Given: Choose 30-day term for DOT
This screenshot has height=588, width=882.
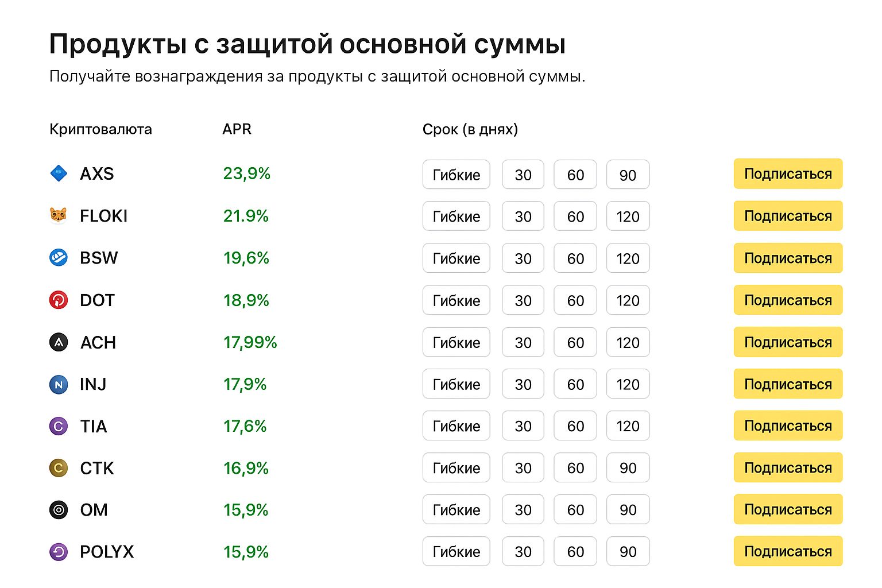Looking at the screenshot, I should click(523, 300).
